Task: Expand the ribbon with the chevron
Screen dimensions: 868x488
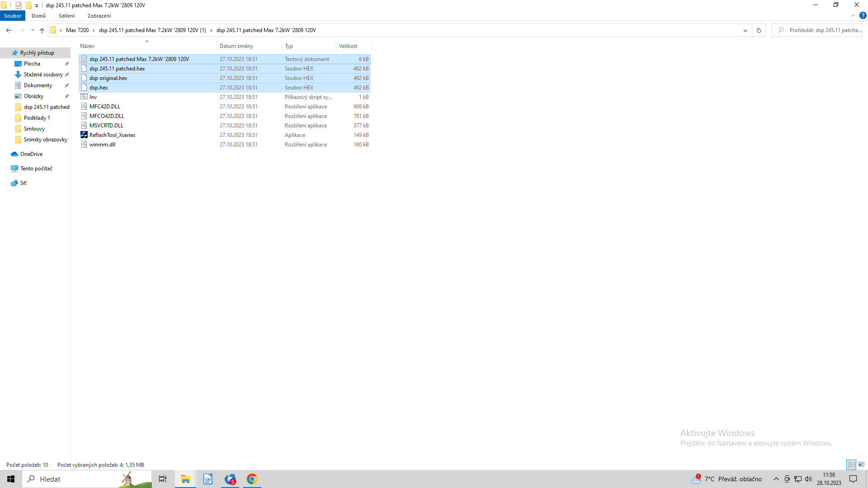Action: click(x=853, y=15)
